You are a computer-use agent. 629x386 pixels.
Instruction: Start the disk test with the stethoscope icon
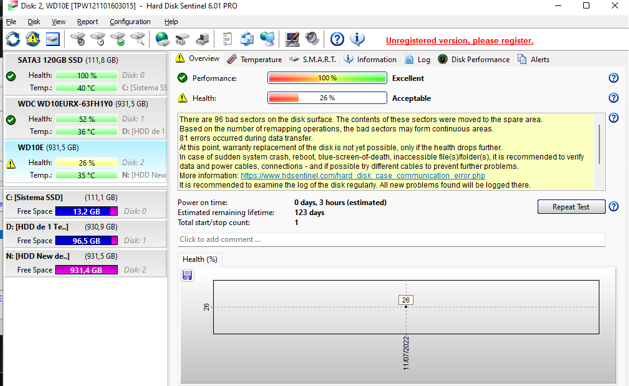[78, 39]
